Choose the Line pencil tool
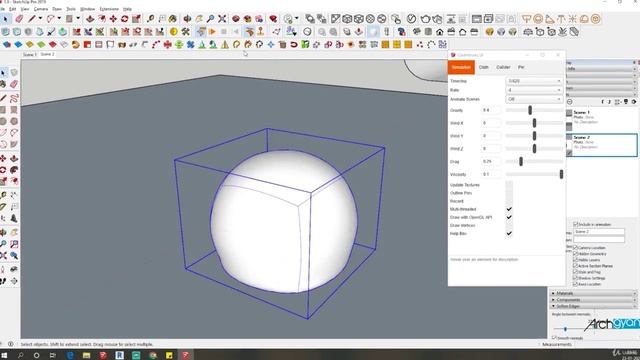 tap(32, 19)
